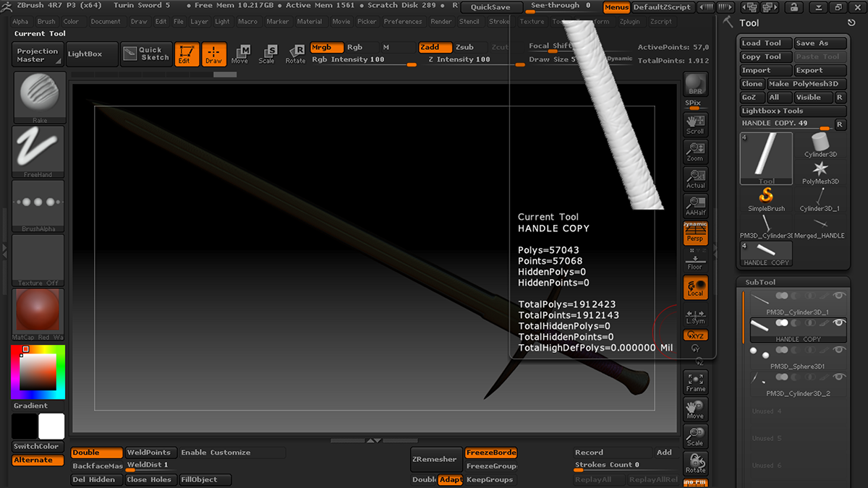
Task: Open the LightBox button
Action: (91, 55)
